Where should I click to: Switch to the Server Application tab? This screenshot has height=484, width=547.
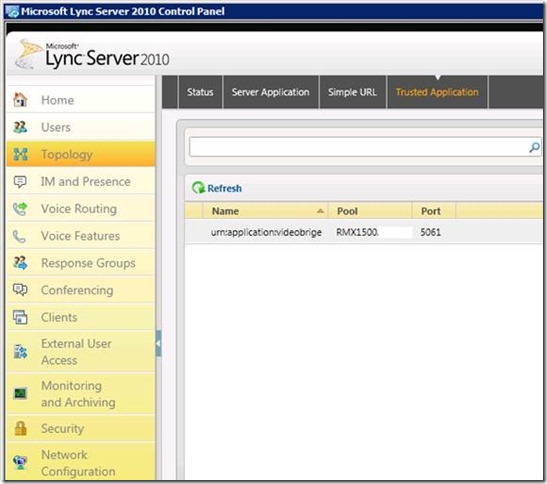(x=271, y=92)
